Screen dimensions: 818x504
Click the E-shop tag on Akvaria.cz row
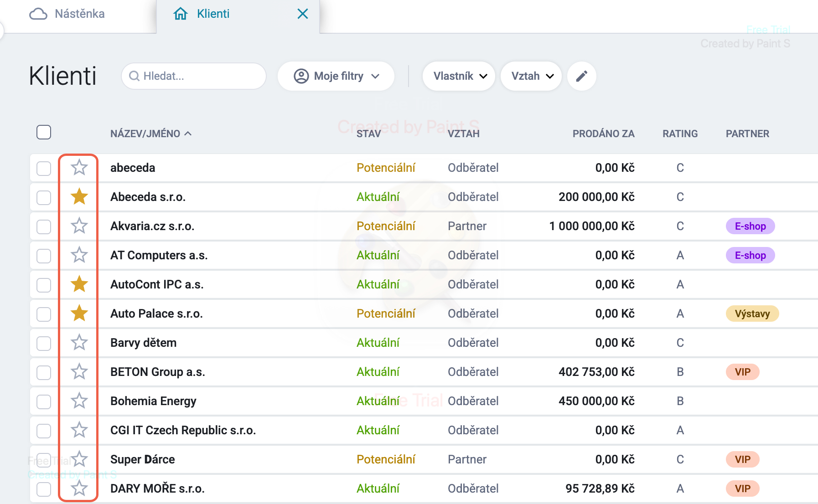click(750, 226)
